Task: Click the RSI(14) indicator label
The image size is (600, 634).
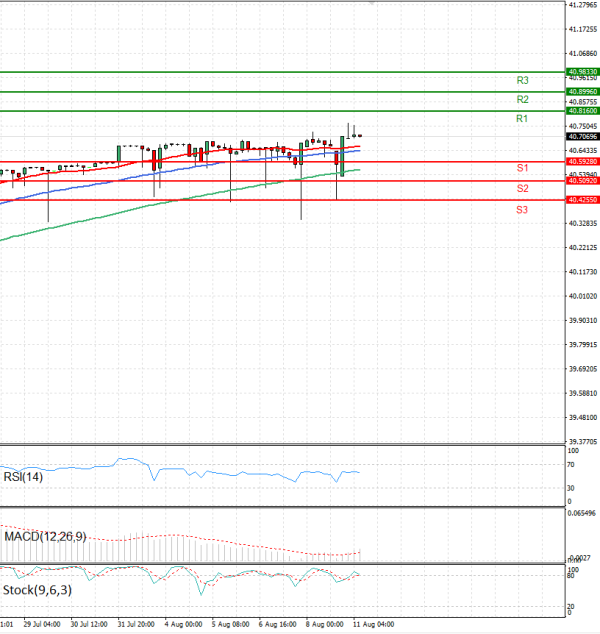Action: [22, 476]
